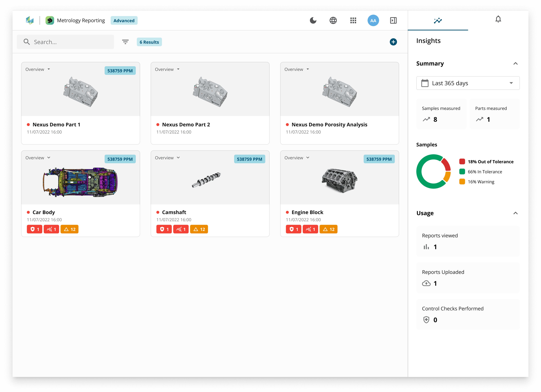
Task: Switch to the Insights sparkline tab
Action: (x=438, y=20)
